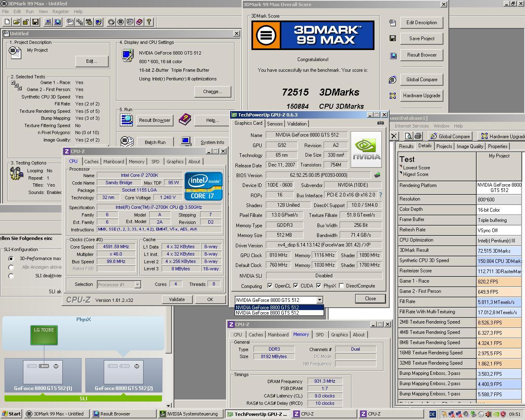This screenshot has height=420, width=525.
Task: Click the X delete icon in Result Browser toolbar
Action: (394, 136)
